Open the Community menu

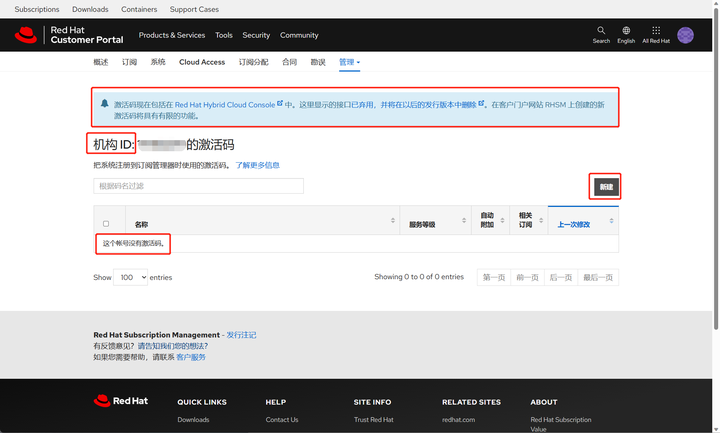pyautogui.click(x=299, y=35)
